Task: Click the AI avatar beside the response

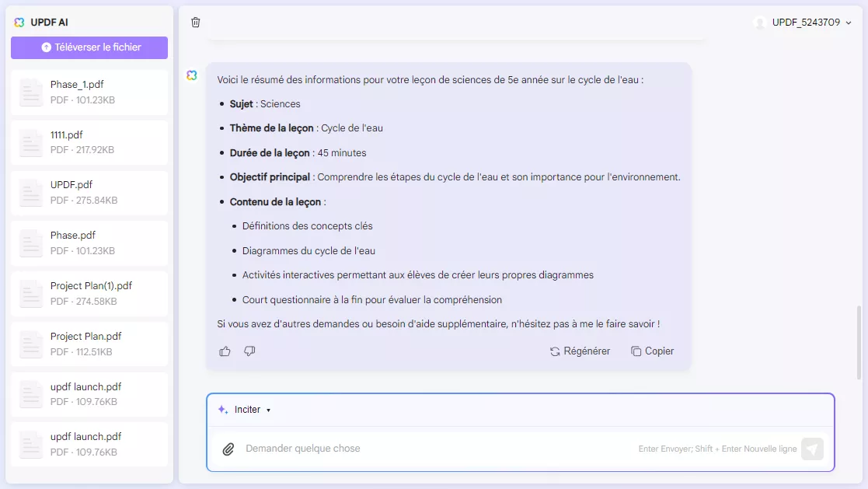Action: (191, 74)
